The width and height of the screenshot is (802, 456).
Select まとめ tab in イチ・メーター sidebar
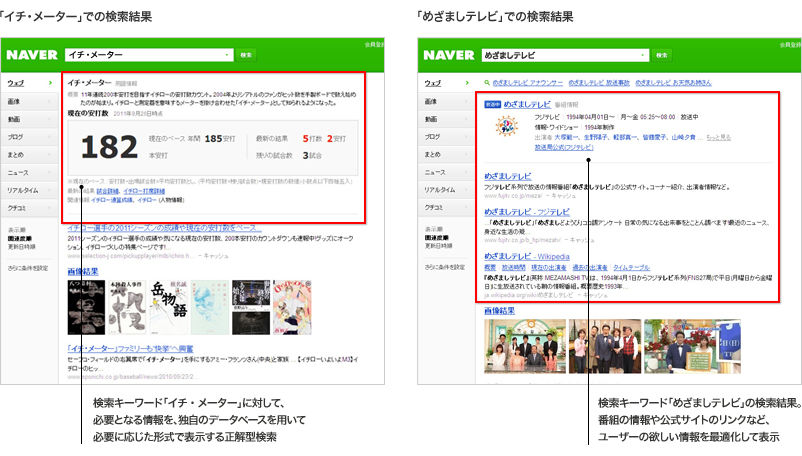click(x=29, y=154)
